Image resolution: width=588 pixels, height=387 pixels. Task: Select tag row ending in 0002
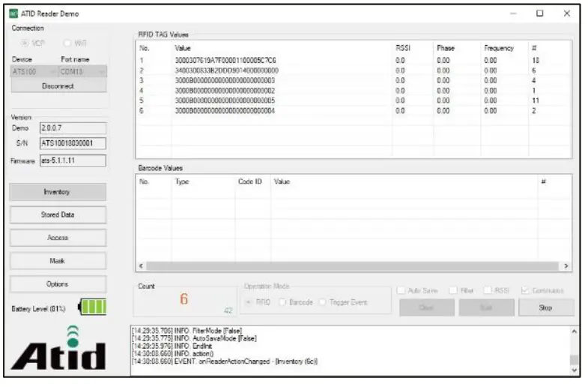click(x=353, y=91)
